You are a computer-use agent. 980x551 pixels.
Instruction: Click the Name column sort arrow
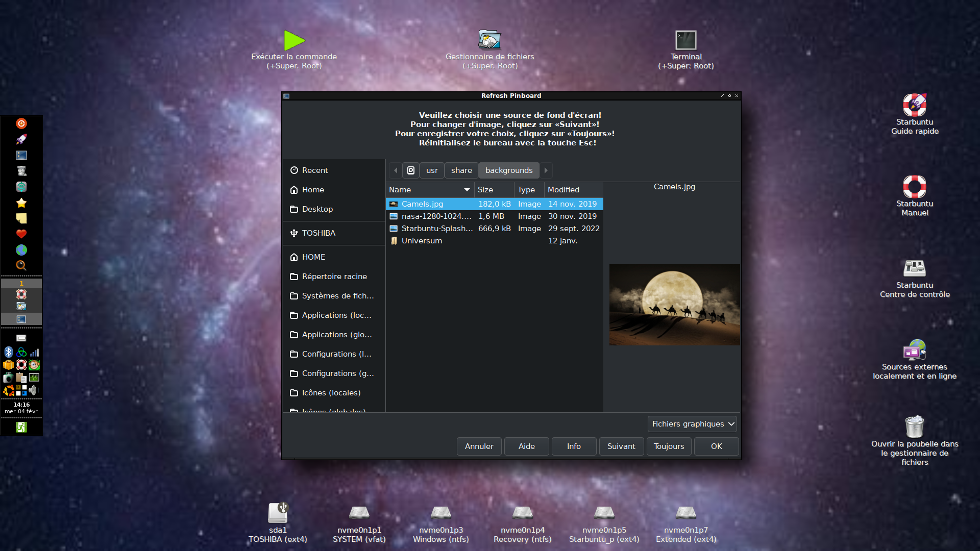pos(467,190)
